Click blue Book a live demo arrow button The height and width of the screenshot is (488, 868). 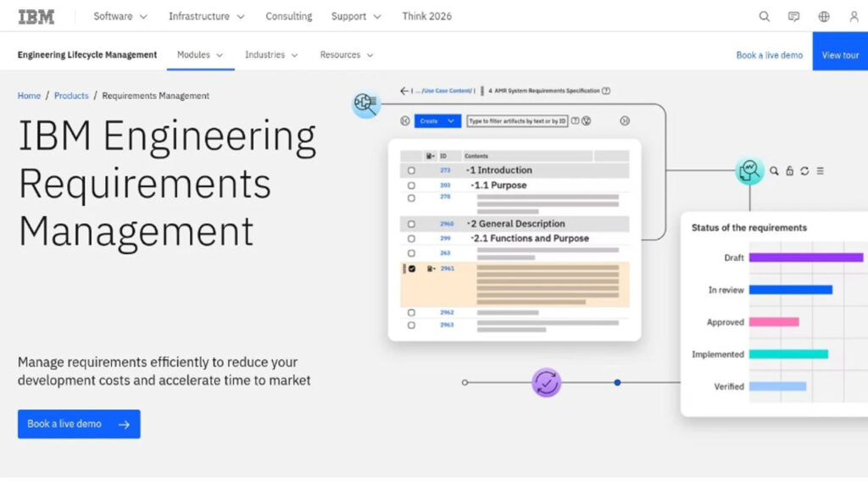point(79,424)
